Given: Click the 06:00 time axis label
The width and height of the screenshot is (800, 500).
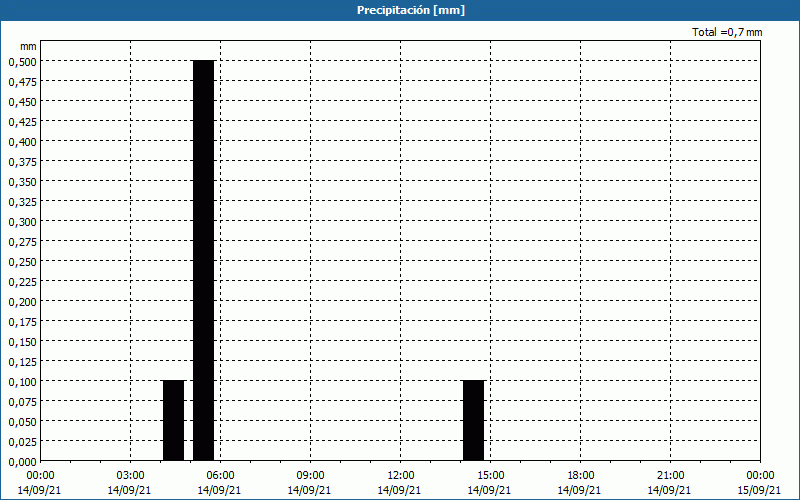Looking at the screenshot, I should (x=220, y=476).
